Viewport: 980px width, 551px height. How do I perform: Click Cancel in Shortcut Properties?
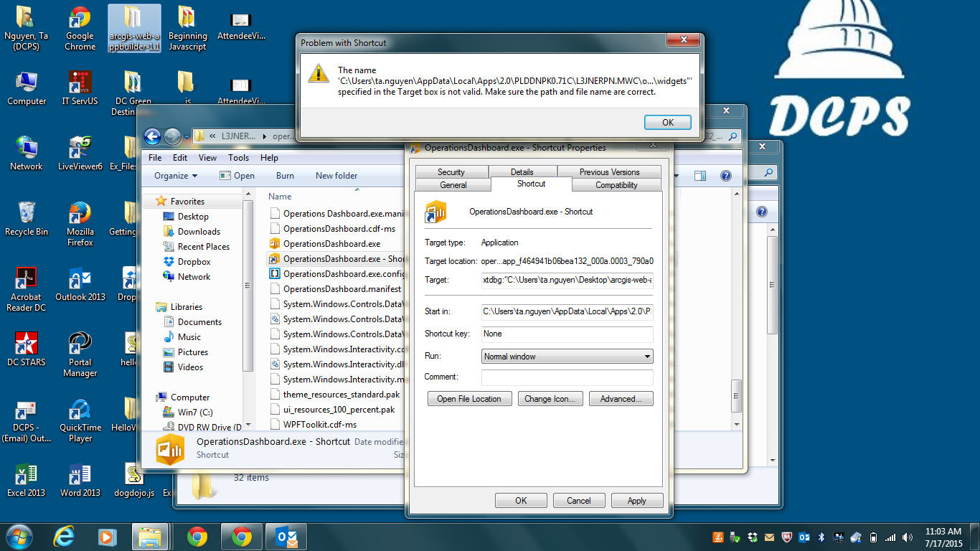click(579, 501)
